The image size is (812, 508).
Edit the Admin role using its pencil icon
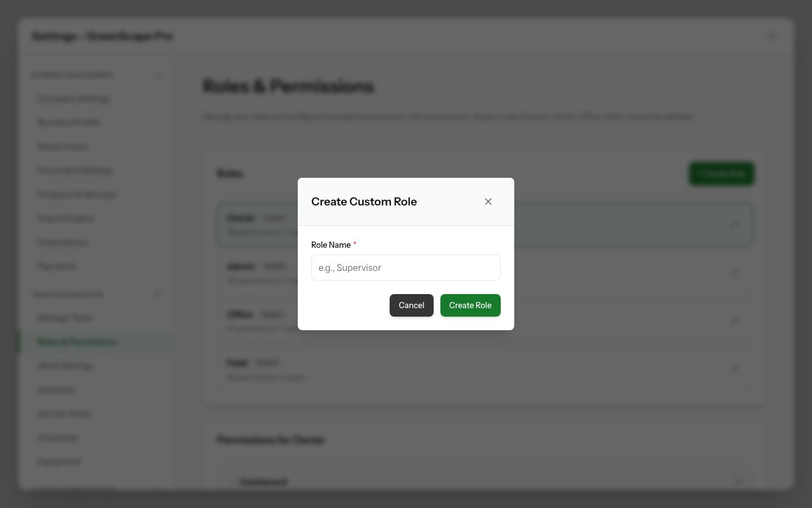(734, 273)
